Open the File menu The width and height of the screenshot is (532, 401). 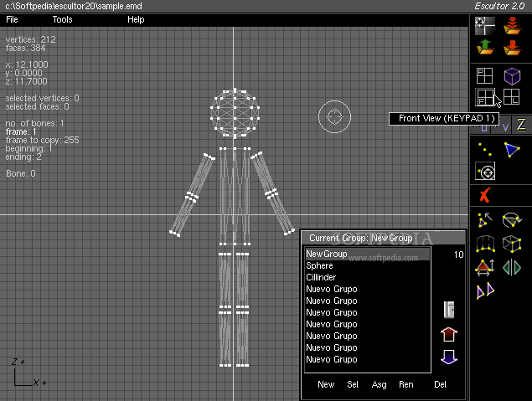tap(12, 19)
